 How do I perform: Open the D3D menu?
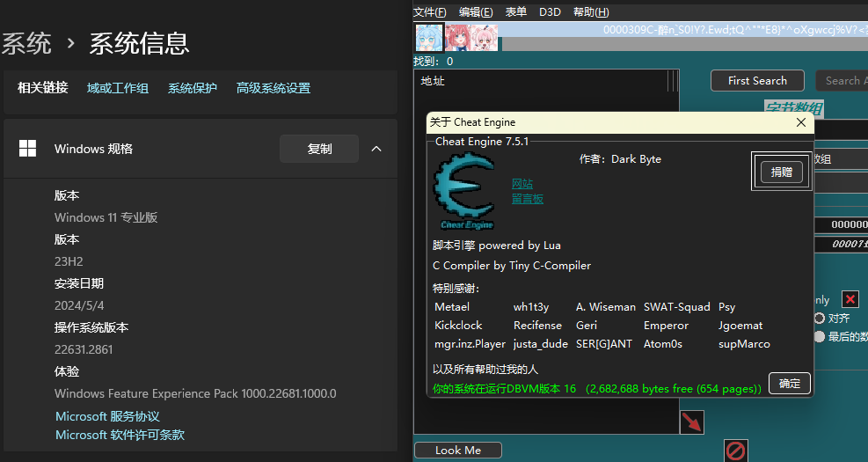pos(550,12)
